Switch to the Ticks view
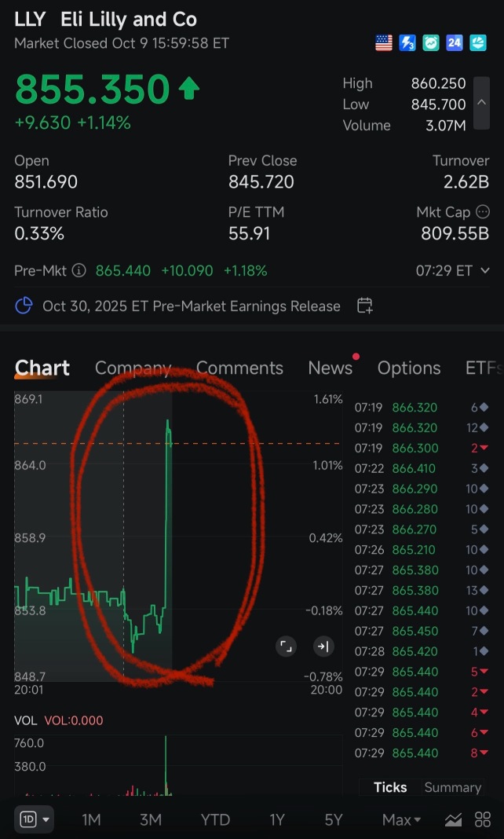Screen dimensions: 504x839 point(390,787)
